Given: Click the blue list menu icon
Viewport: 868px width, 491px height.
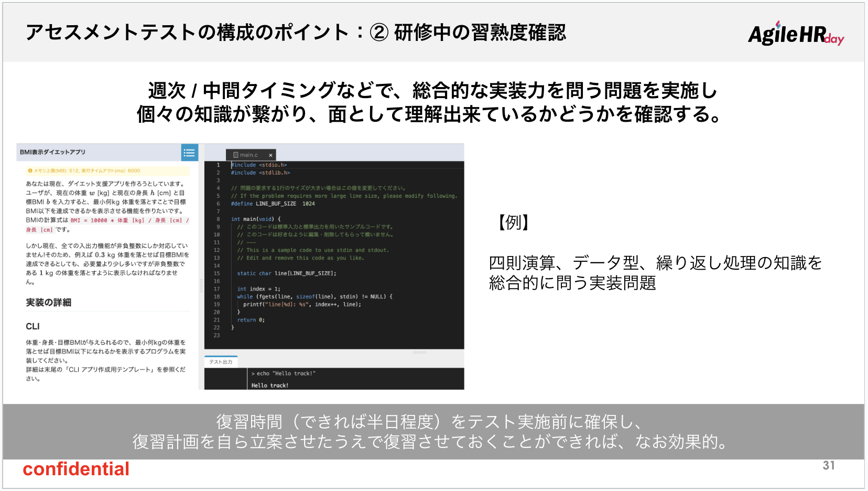Looking at the screenshot, I should [189, 153].
